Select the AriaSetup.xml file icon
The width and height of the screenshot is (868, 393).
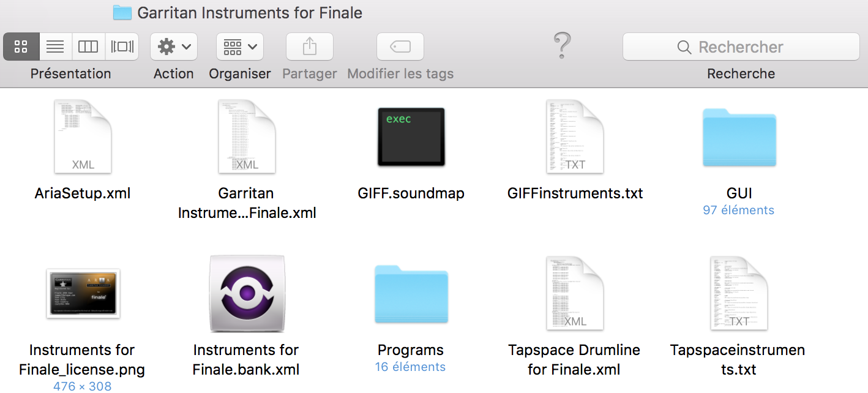(x=83, y=137)
